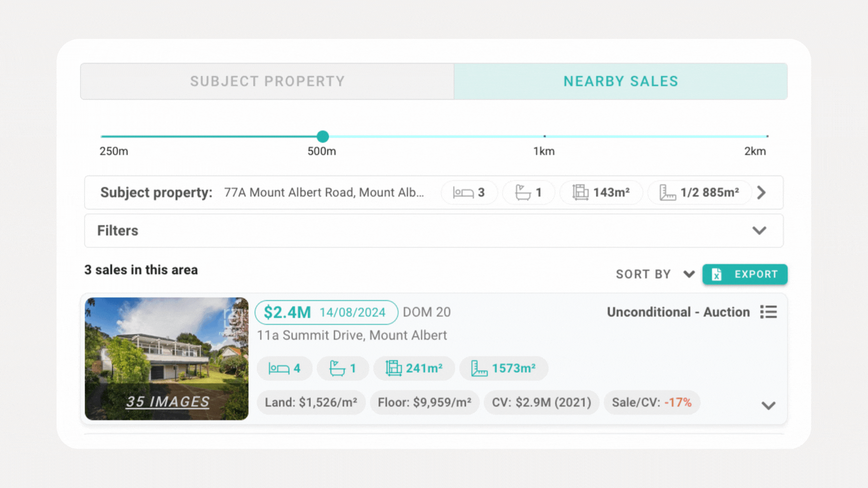Click the spreadsheet icon on Export
This screenshot has width=868, height=488.
pos(717,274)
